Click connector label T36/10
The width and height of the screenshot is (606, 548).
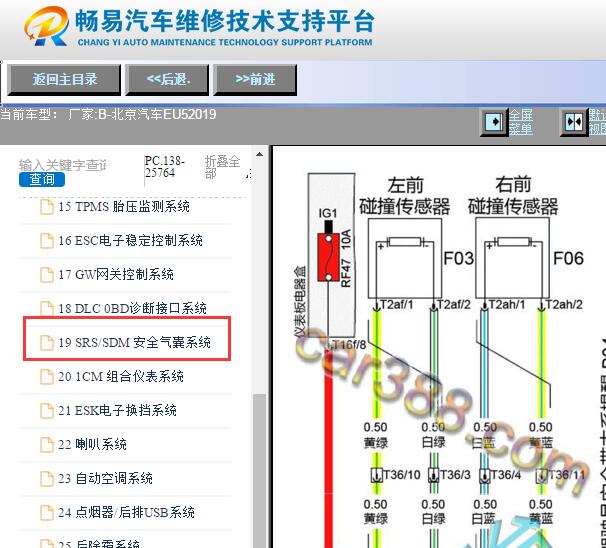(402, 475)
